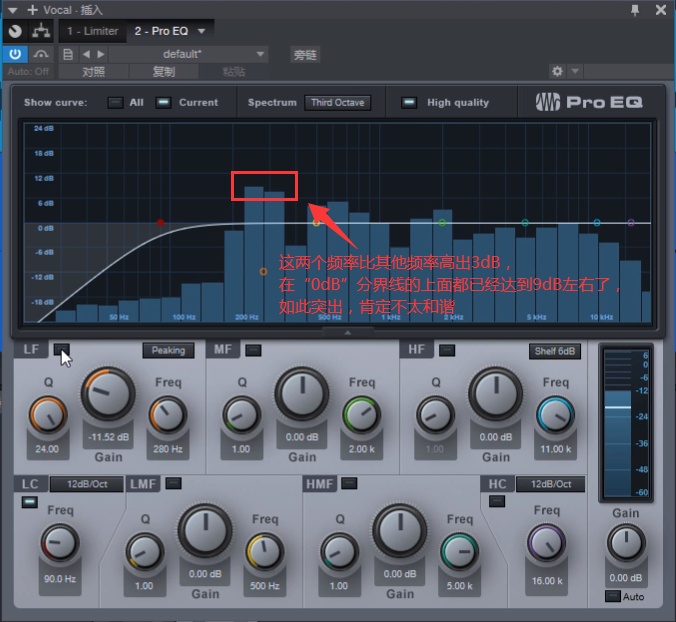Click the HC frequency value 16.00 k

coord(547,581)
